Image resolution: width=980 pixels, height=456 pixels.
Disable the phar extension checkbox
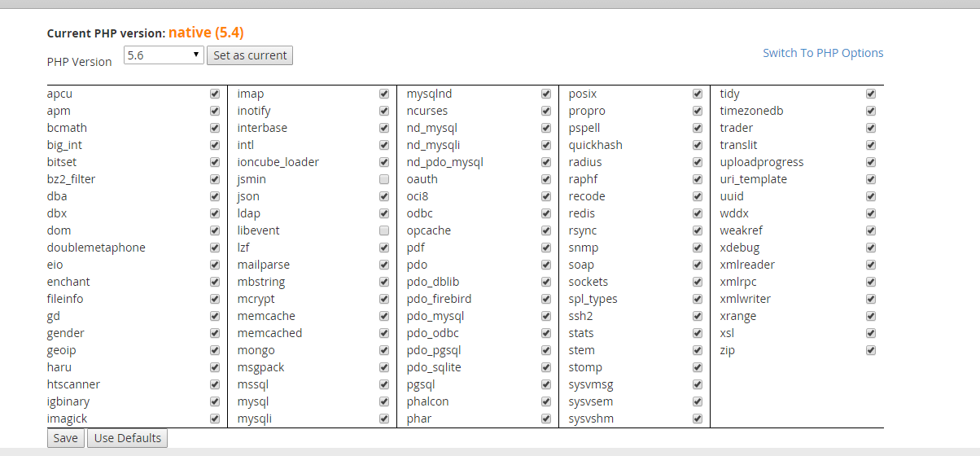(x=546, y=419)
